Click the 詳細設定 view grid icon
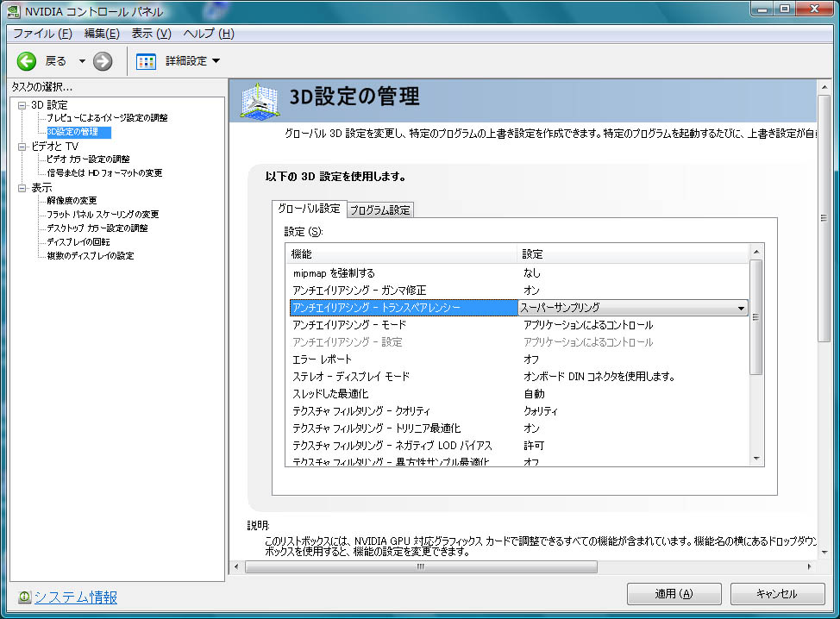 146,61
